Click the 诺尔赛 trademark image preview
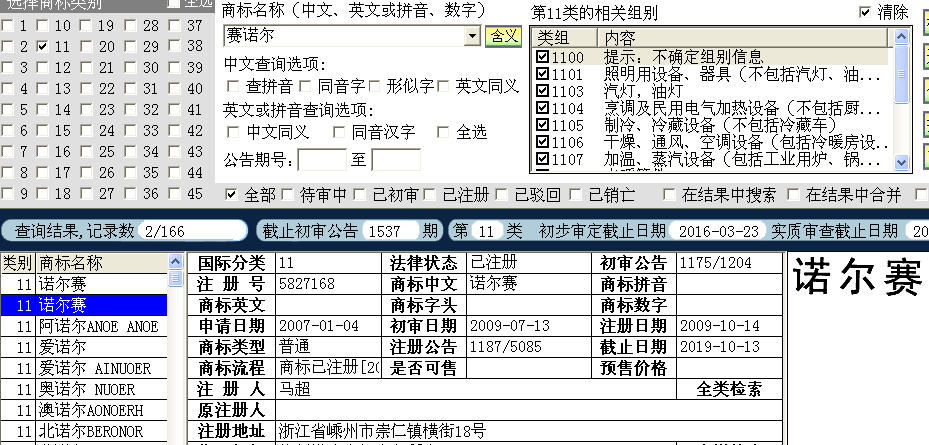This screenshot has width=929, height=445. pos(857,277)
